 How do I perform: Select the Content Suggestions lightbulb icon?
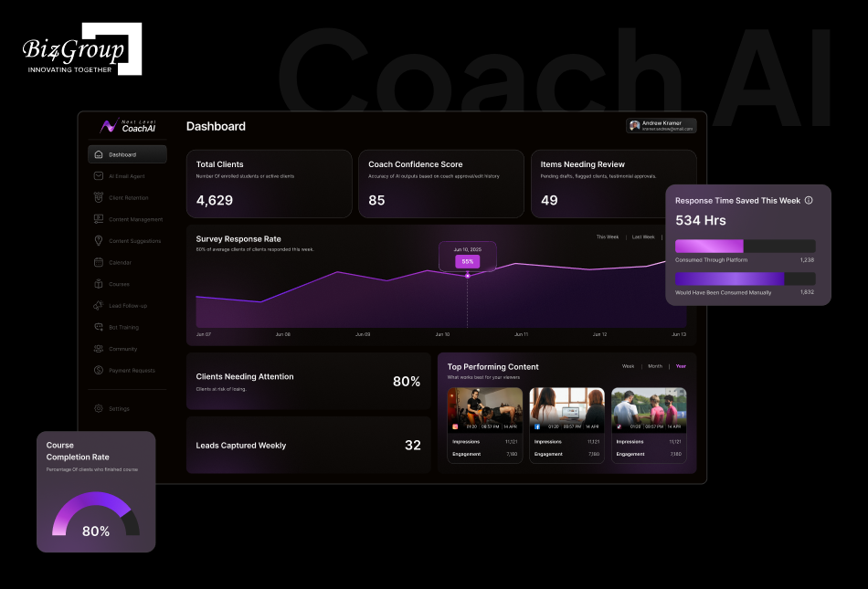click(x=99, y=241)
